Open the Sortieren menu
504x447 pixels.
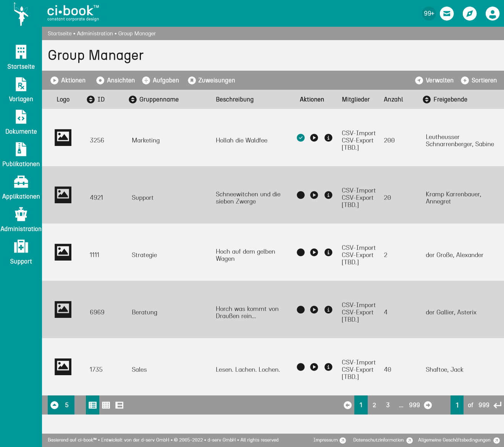click(479, 80)
